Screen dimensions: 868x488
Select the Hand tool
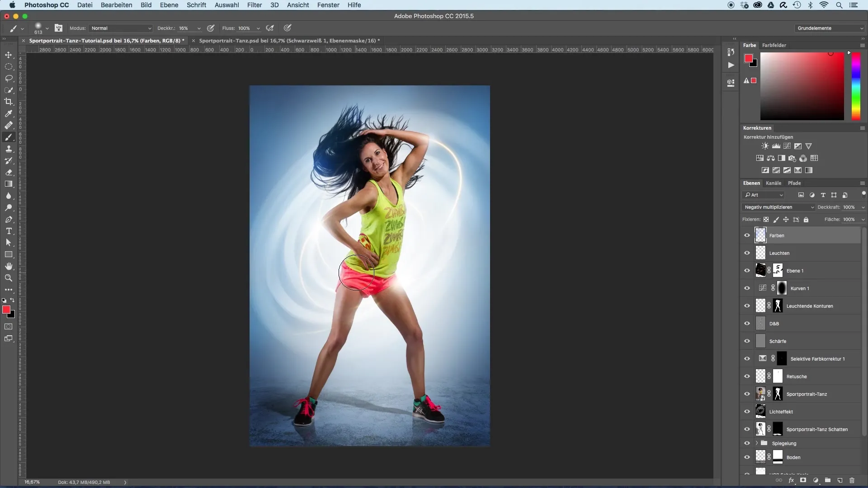[x=9, y=266]
